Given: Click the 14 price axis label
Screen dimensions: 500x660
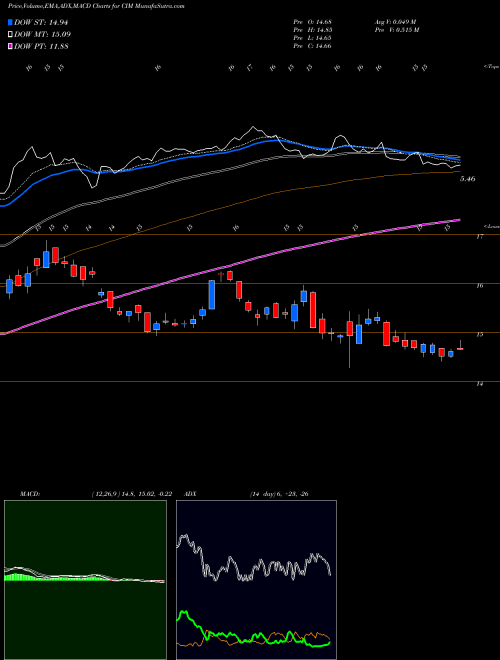Looking at the screenshot, I should (x=479, y=384).
